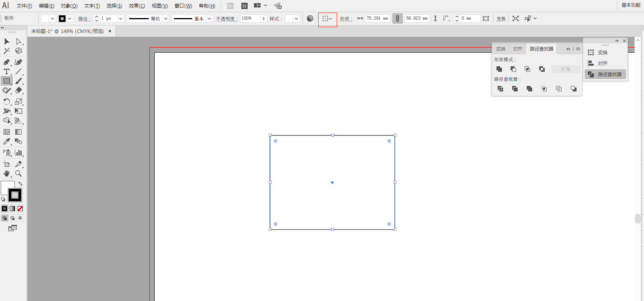Select the Eyedropper tool
The height and width of the screenshot is (301, 644).
click(x=7, y=141)
